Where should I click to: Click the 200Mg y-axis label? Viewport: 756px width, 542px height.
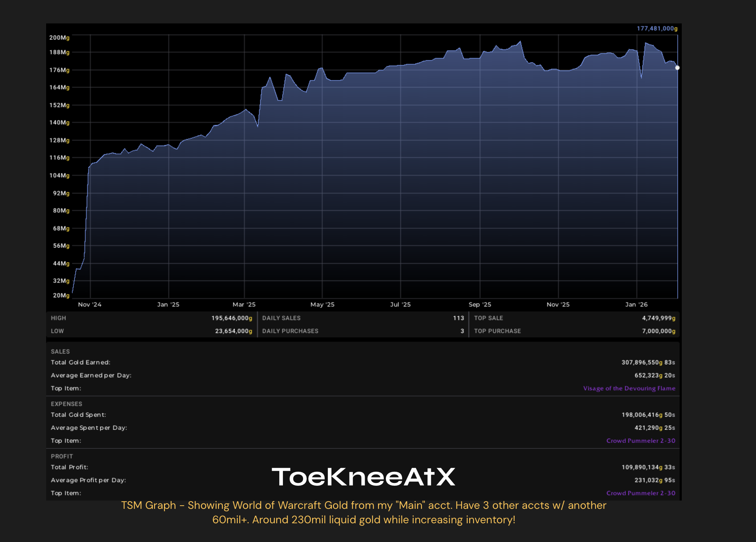point(59,37)
